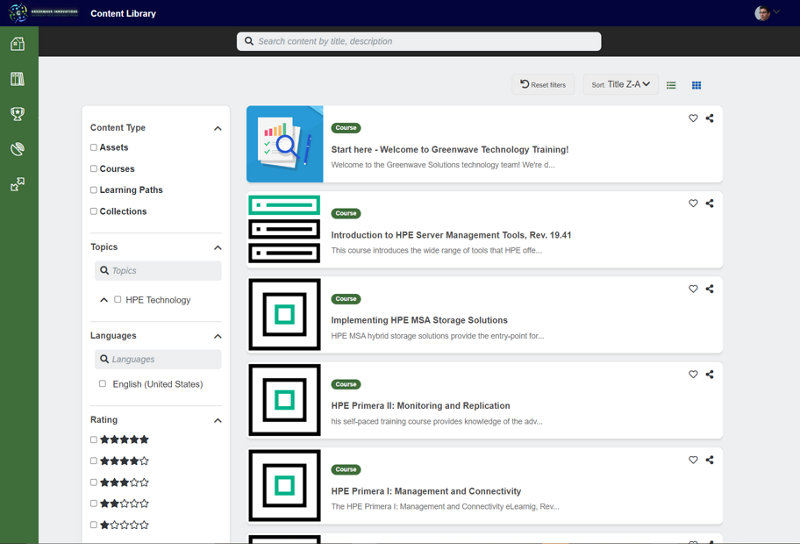Open HPE Primera I: Management and Connectivity
Viewport: 800px width, 544px height.
coord(426,491)
